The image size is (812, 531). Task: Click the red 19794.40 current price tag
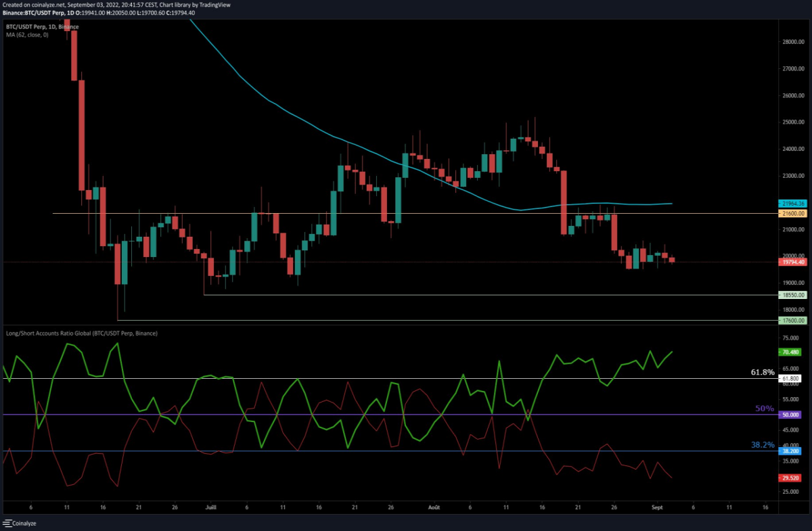click(791, 262)
